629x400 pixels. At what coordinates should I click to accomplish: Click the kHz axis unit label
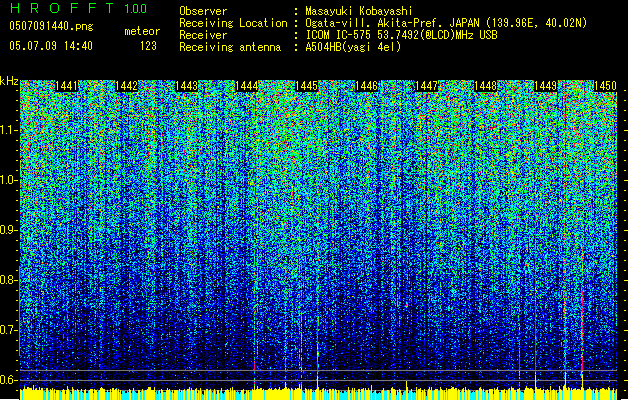click(9, 81)
